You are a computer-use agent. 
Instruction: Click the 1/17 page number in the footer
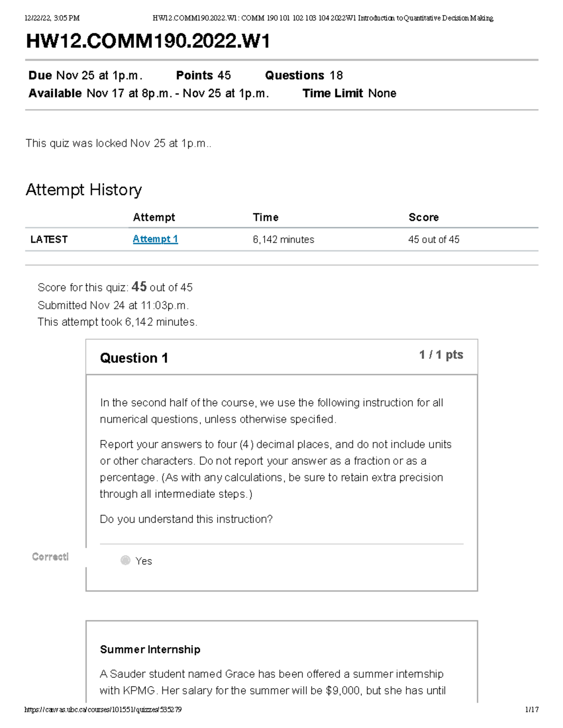coord(532,710)
